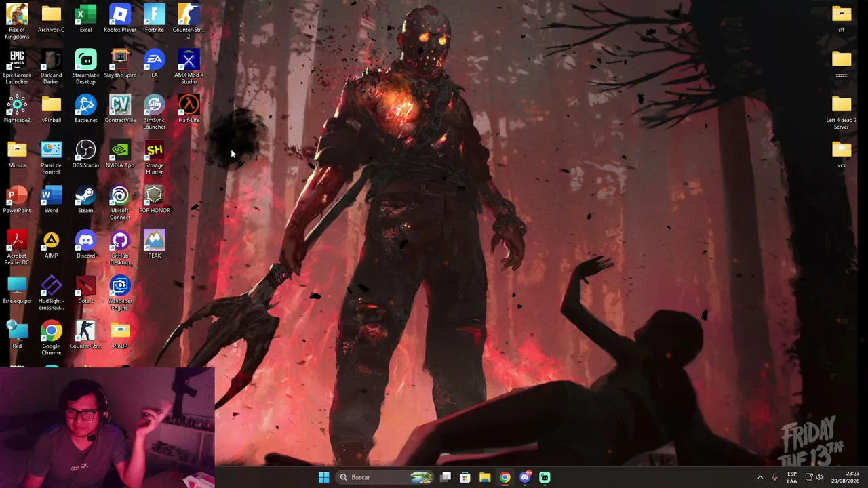Click the Este equipo icon

[x=17, y=290]
